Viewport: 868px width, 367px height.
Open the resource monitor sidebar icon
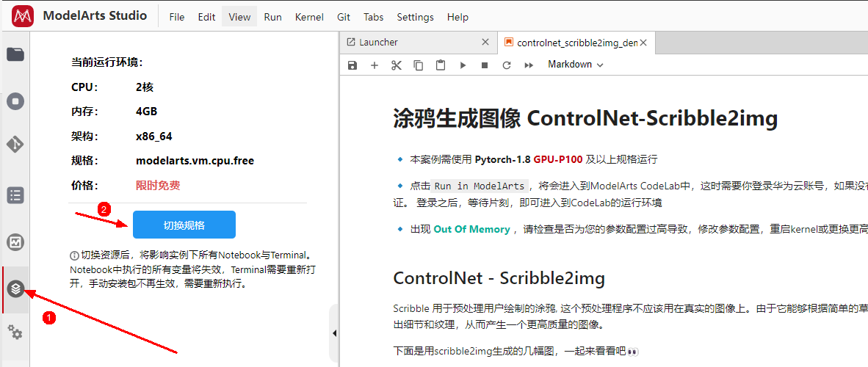click(x=15, y=242)
